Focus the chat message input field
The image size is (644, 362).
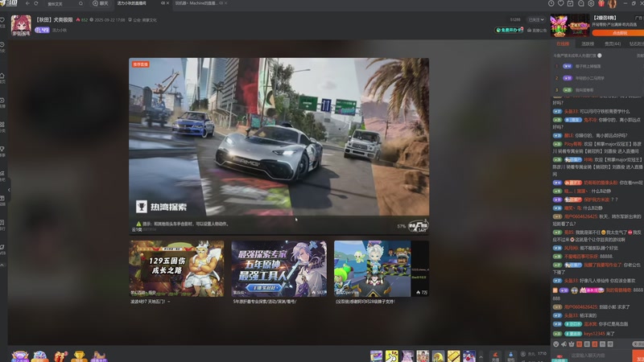[599, 356]
